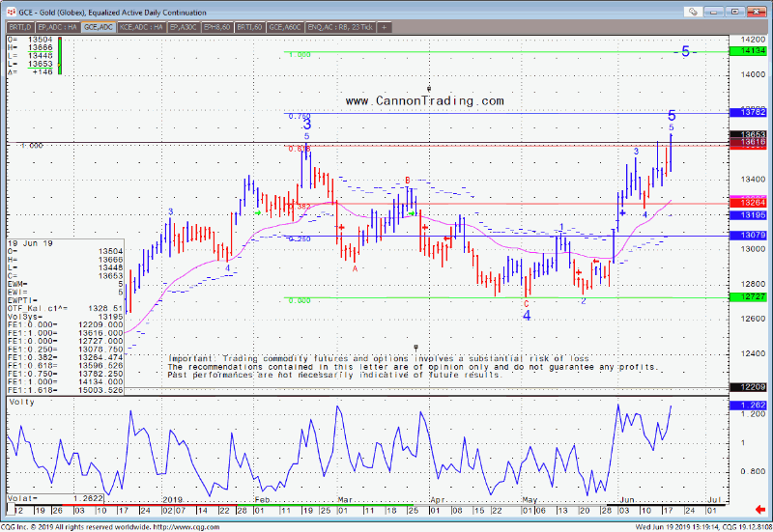Viewport: 773px width, 532px height.
Task: Open the EP,ADC : HA tab
Action: pyautogui.click(x=58, y=28)
